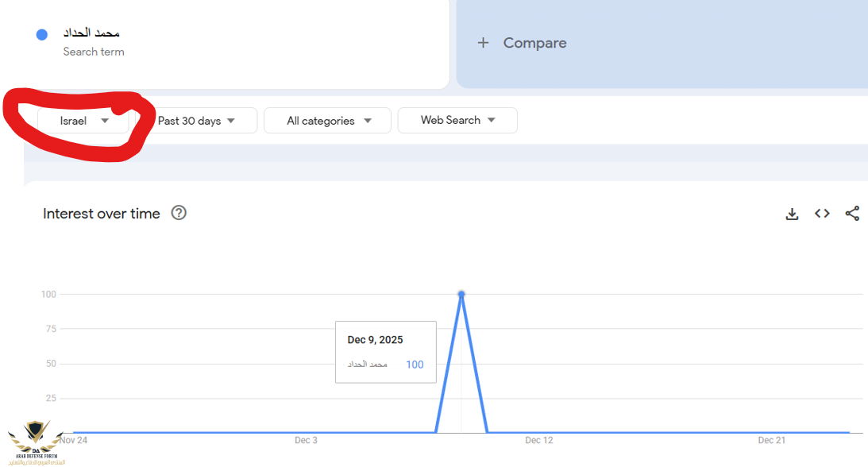868x467 pixels.
Task: Click the share chart icon
Action: pyautogui.click(x=852, y=214)
